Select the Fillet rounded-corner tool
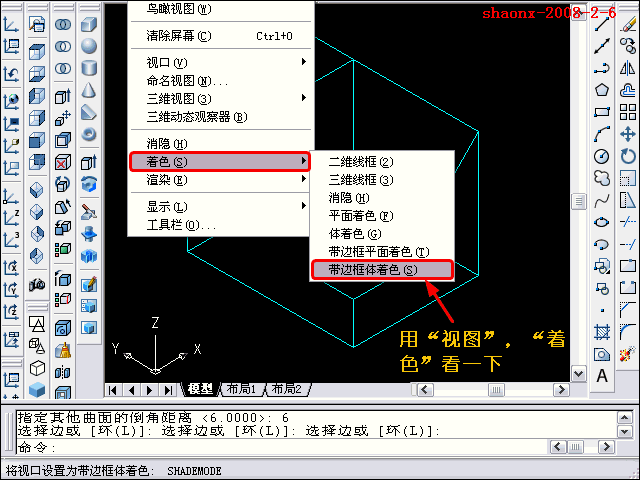Viewport: 640px width, 480px height. coord(628,331)
